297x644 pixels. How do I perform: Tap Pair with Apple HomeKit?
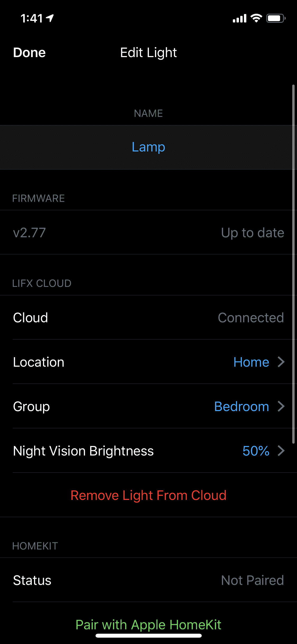(148, 624)
